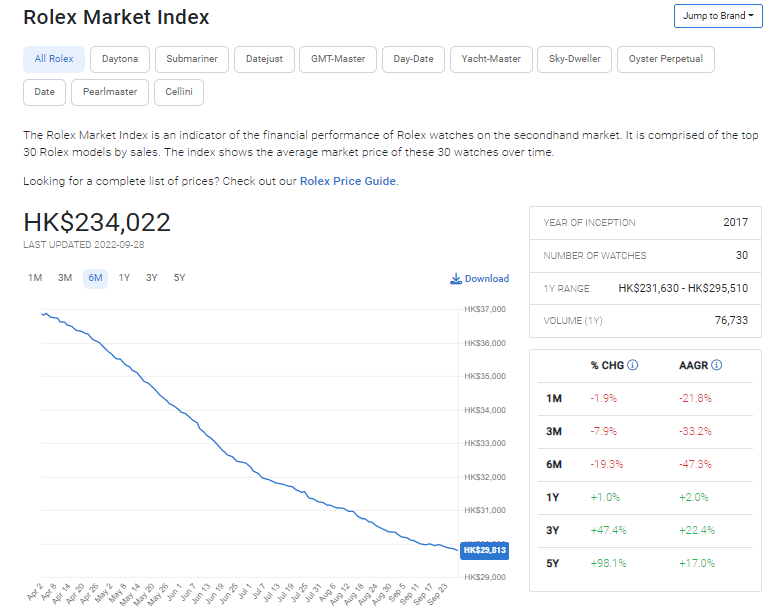The image size is (777, 613).
Task: Click the Yacht-Master filter button
Action: click(491, 59)
